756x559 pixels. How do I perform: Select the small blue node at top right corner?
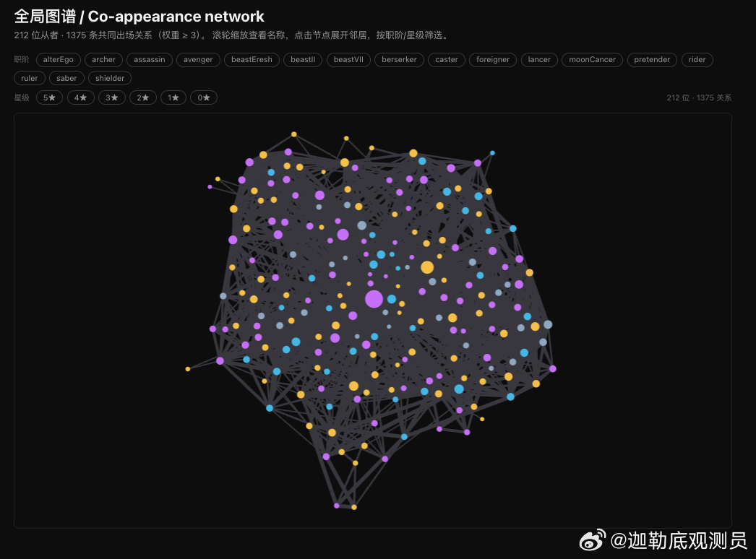[492, 153]
